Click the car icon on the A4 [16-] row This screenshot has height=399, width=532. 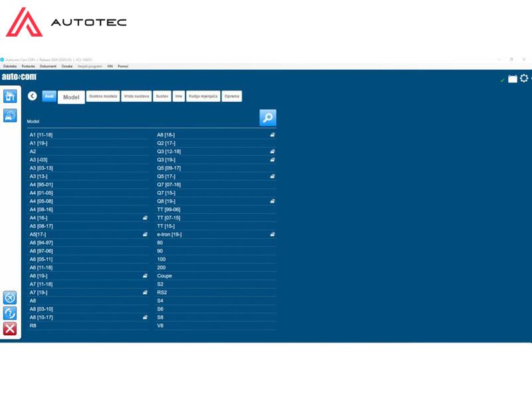[x=145, y=218]
